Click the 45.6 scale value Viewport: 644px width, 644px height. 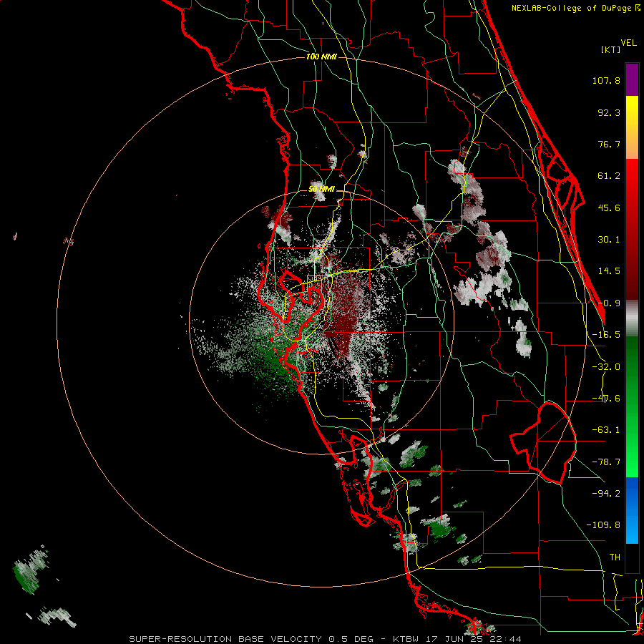609,208
